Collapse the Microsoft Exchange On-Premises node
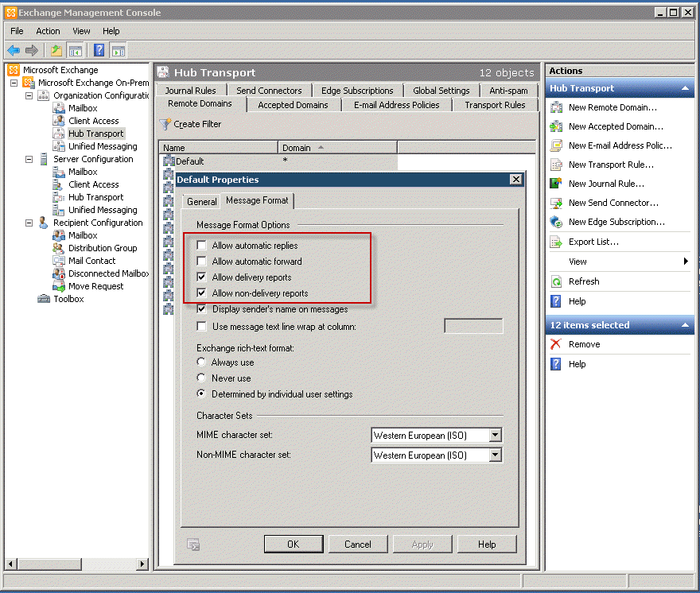Screen dimensions: 700x593 [14, 83]
